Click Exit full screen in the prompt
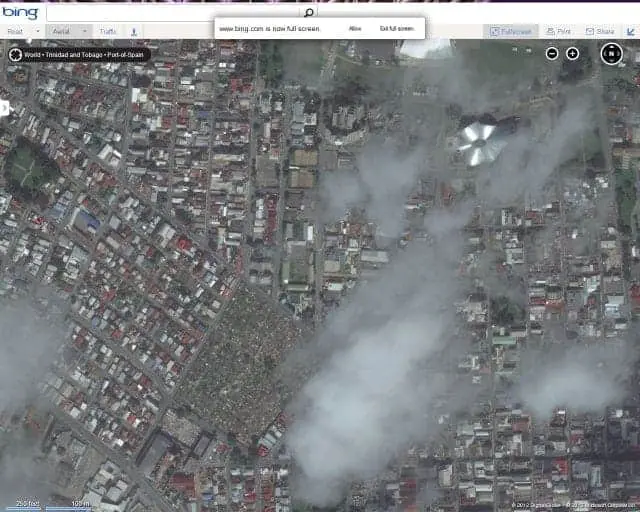Screen dimensions: 640x512 [x=396, y=30]
